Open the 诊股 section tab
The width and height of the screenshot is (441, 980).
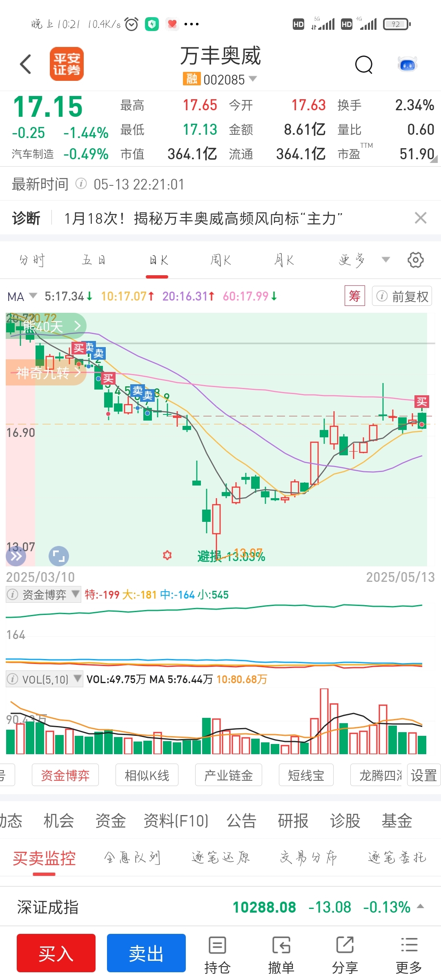(345, 821)
